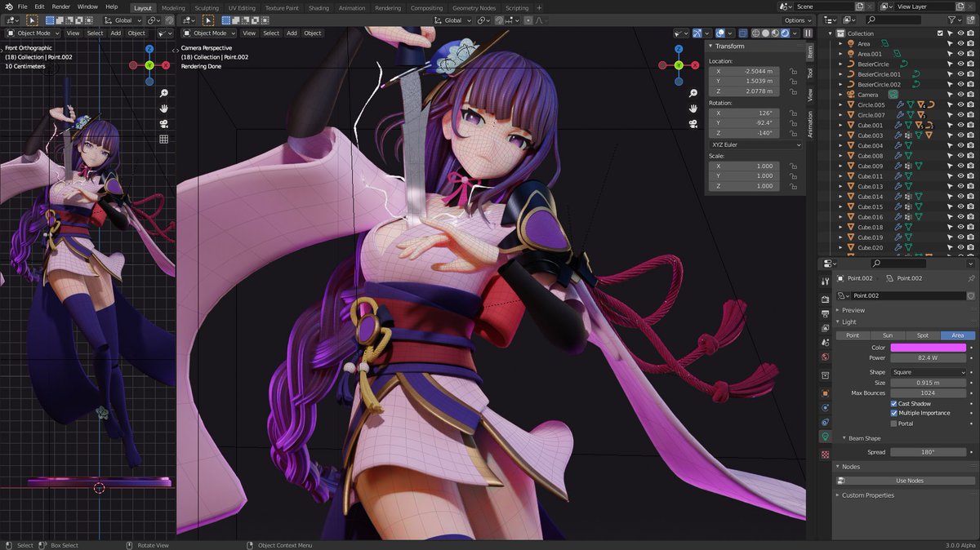Click the pan hand icon in front viewport
Image resolution: width=980 pixels, height=550 pixels.
(x=164, y=109)
